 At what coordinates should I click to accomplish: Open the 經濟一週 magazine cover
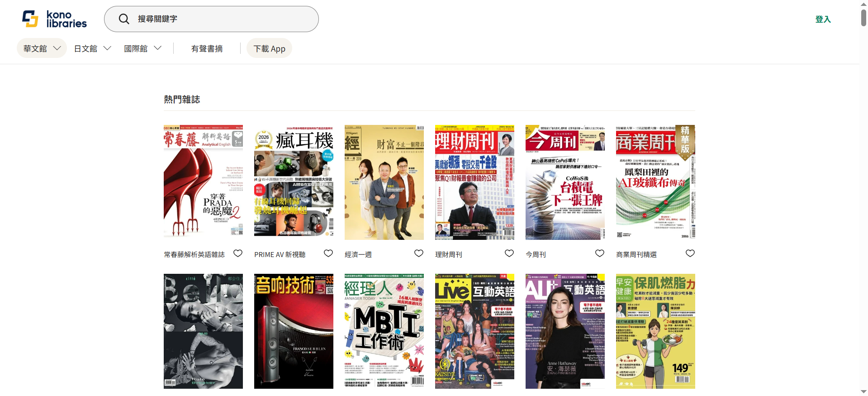pos(384,182)
